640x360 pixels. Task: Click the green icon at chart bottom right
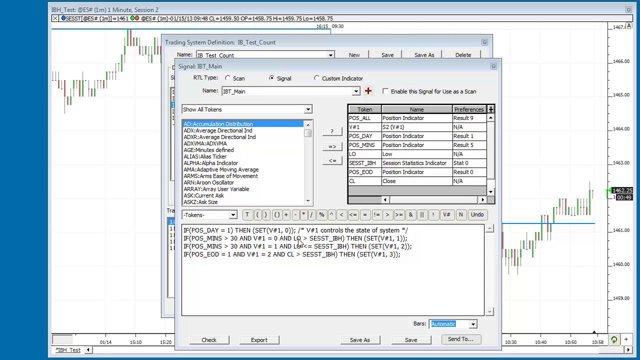pos(614,340)
